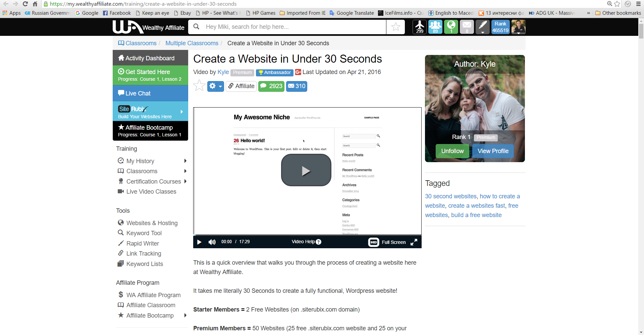Open SiteRubix Build Your Websites Here

point(150,112)
